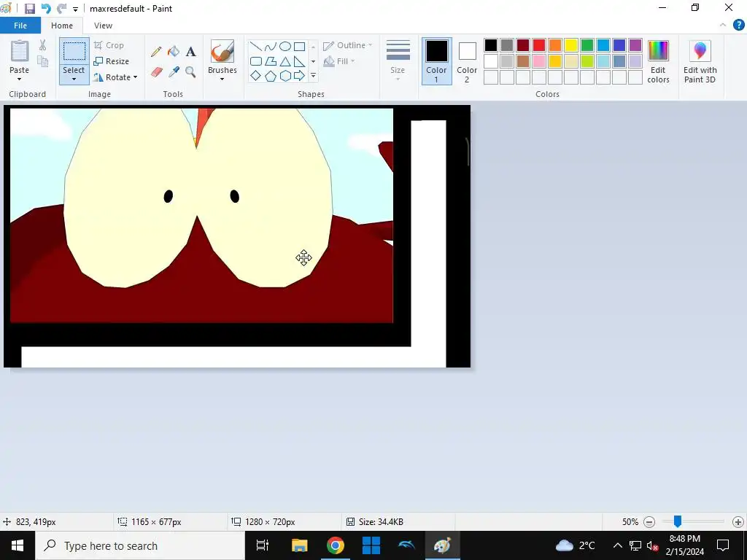747x560 pixels.
Task: Open the Brushes tool
Action: pyautogui.click(x=222, y=52)
